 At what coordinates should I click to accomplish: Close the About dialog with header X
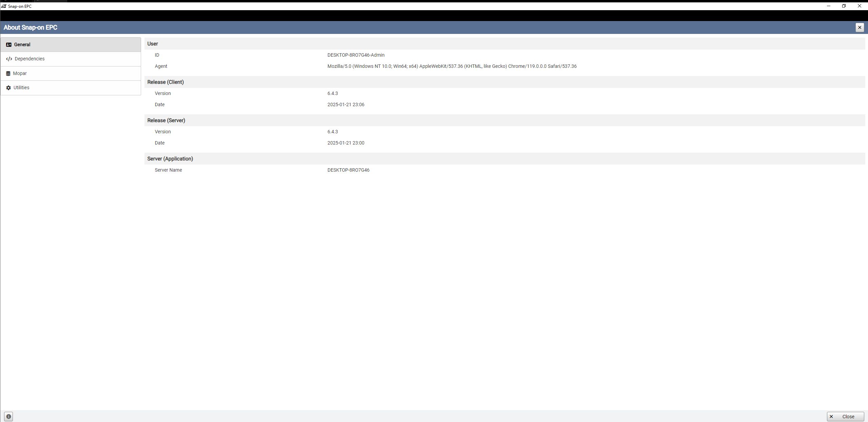859,27
